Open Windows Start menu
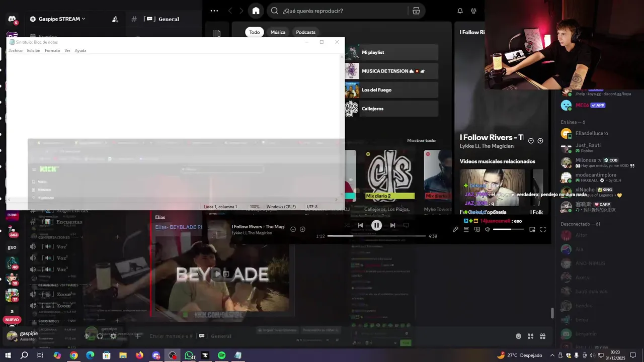The height and width of the screenshot is (362, 644). tap(8, 355)
